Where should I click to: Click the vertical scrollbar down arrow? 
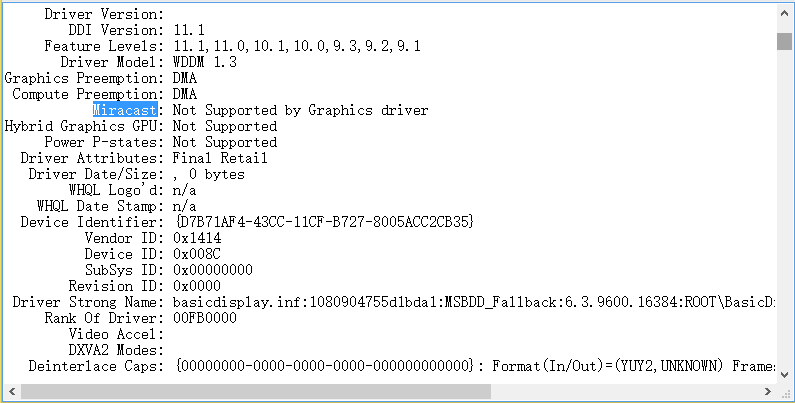click(784, 375)
